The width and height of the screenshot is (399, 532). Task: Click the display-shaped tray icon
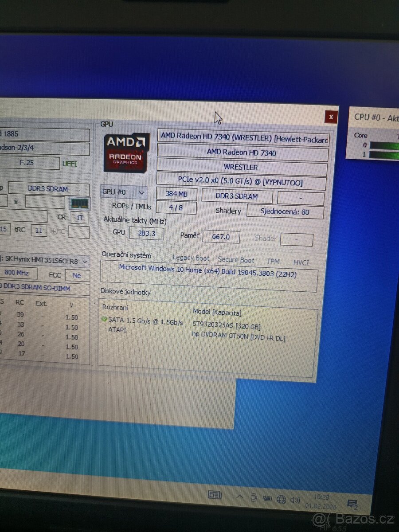coord(254,498)
